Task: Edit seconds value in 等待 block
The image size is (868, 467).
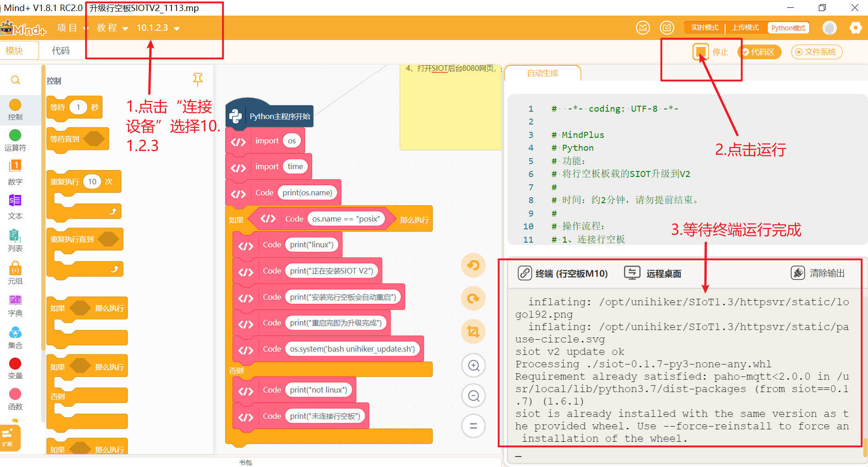Action: point(78,108)
